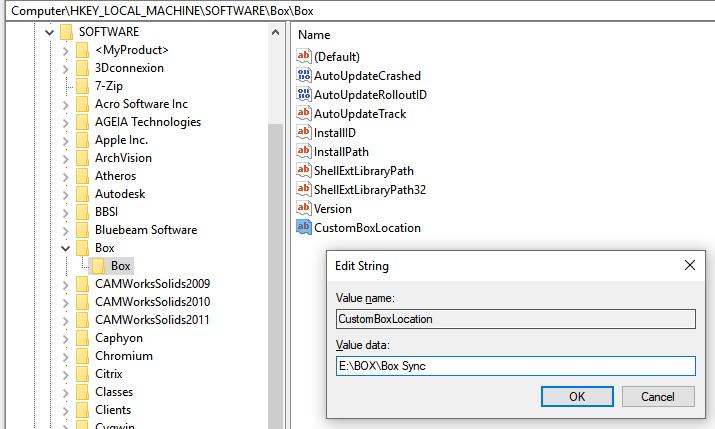715x429 pixels.
Task: Select the InstallPath value name
Action: coord(341,152)
